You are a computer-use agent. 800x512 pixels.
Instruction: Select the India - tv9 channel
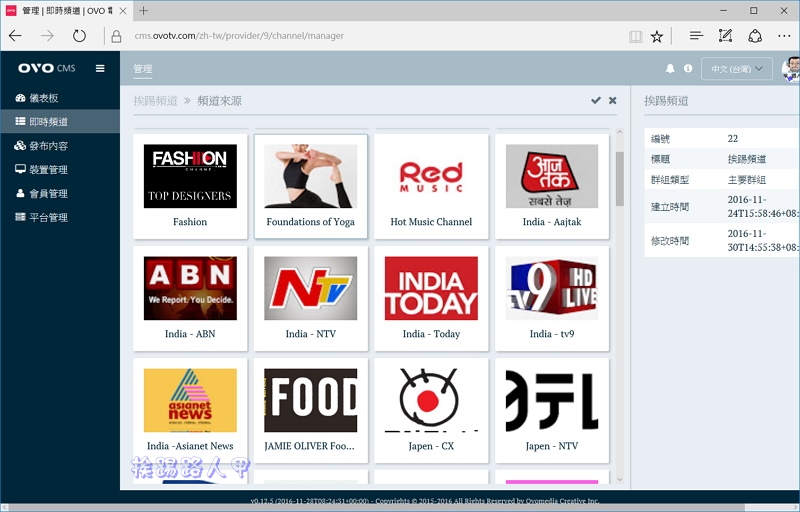[552, 299]
